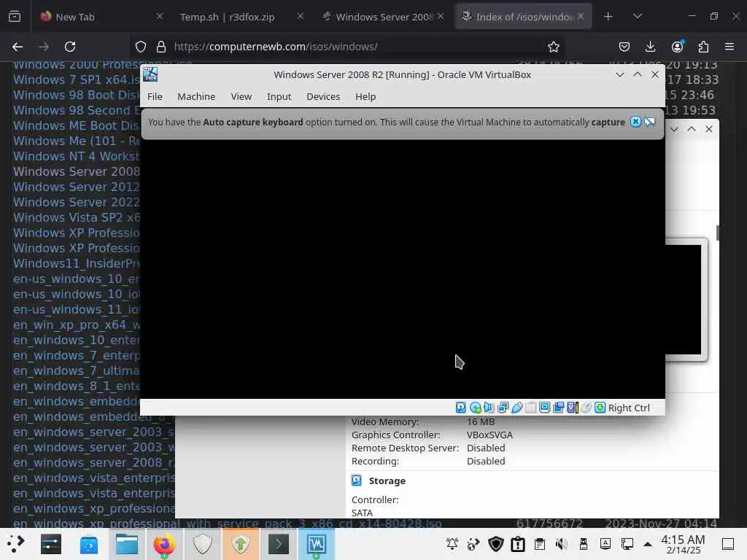Open VirtualBox Help menu
The image size is (747, 560).
[365, 97]
